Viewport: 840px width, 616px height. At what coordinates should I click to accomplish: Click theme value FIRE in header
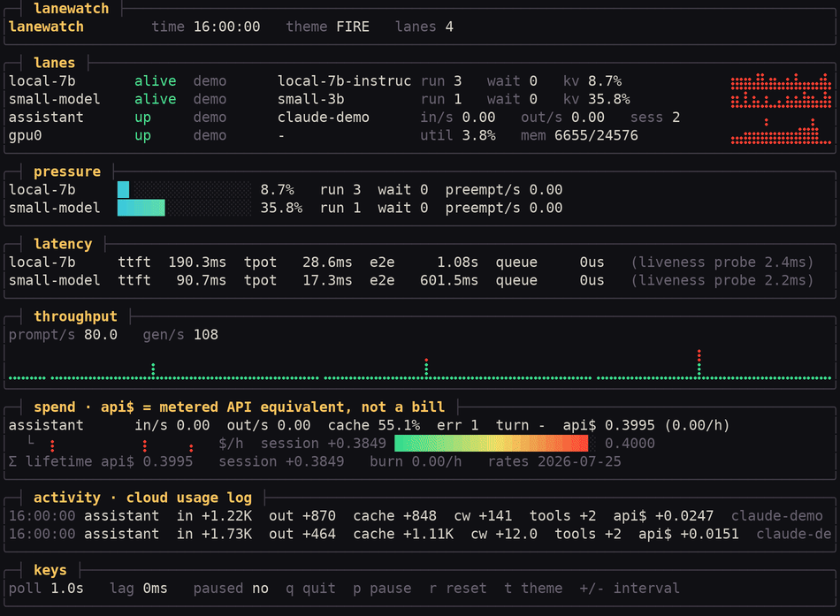(x=353, y=27)
